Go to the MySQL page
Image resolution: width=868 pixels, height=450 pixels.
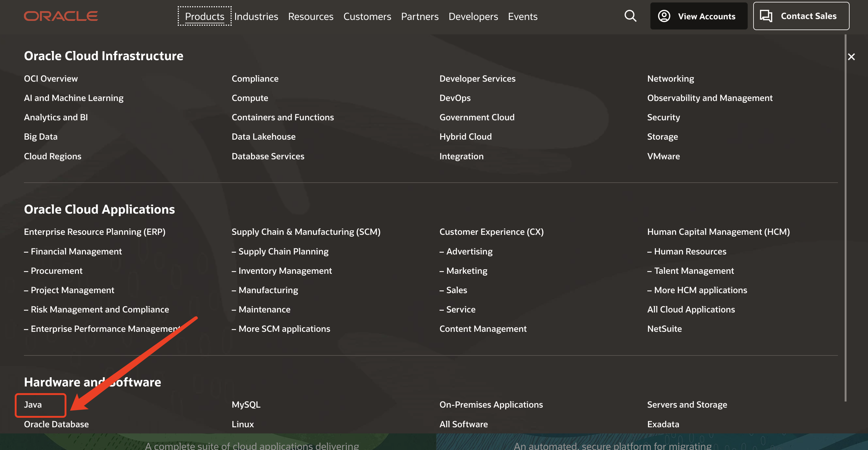coord(246,405)
